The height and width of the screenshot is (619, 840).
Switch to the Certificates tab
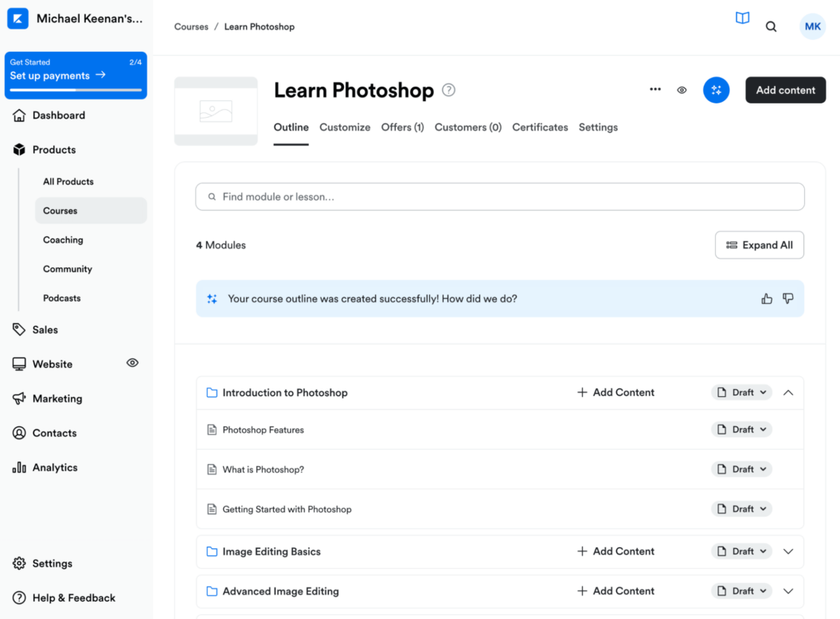pyautogui.click(x=540, y=127)
